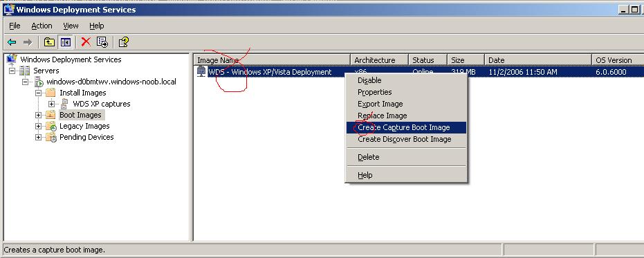Choose Export Image from the context menu
This screenshot has height=258, width=644.
406,104
